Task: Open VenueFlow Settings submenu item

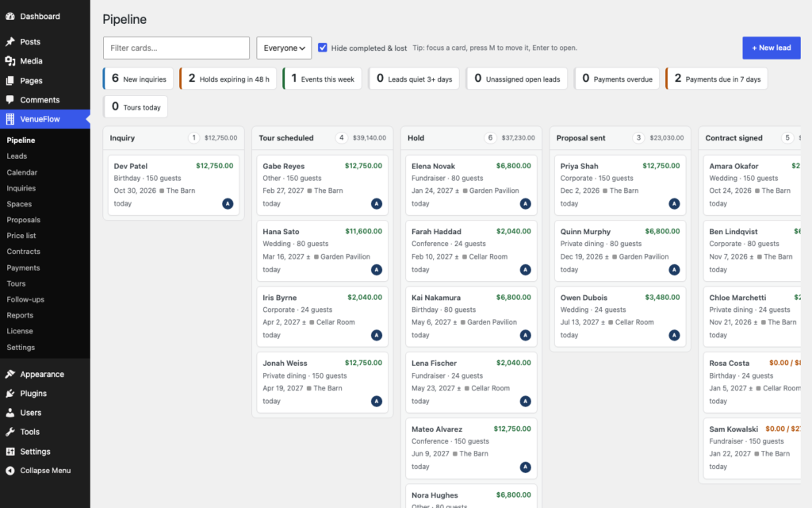Action: coord(21,348)
